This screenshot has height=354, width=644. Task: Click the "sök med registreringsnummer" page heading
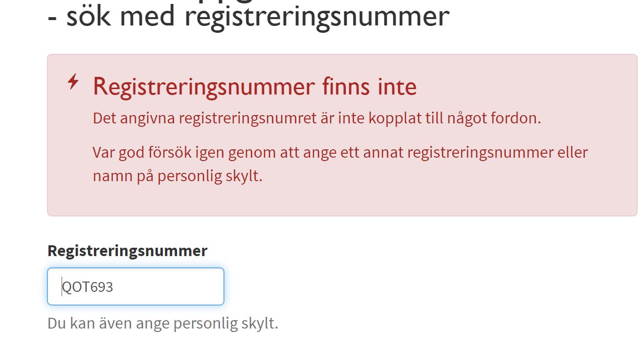(x=257, y=16)
